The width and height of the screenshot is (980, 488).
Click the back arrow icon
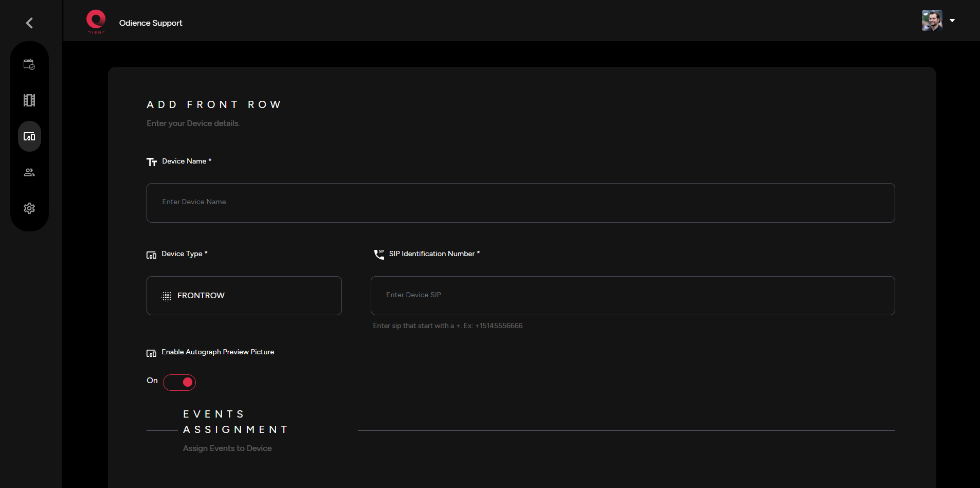pyautogui.click(x=29, y=23)
